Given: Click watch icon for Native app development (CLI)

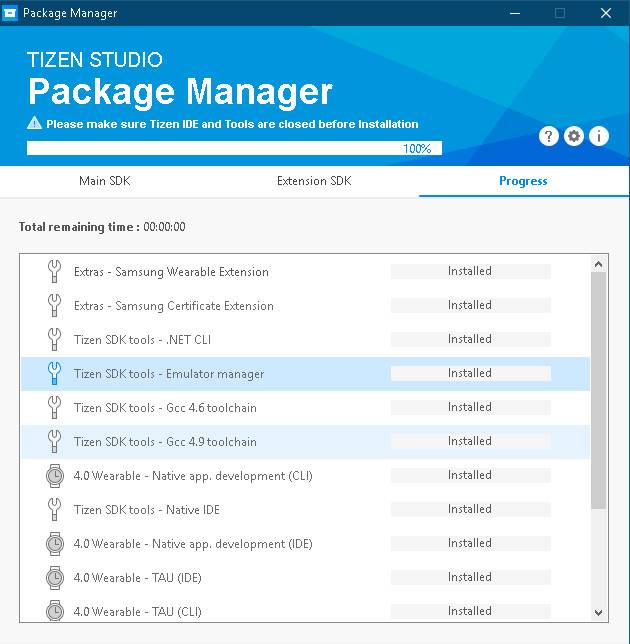Looking at the screenshot, I should point(55,476).
